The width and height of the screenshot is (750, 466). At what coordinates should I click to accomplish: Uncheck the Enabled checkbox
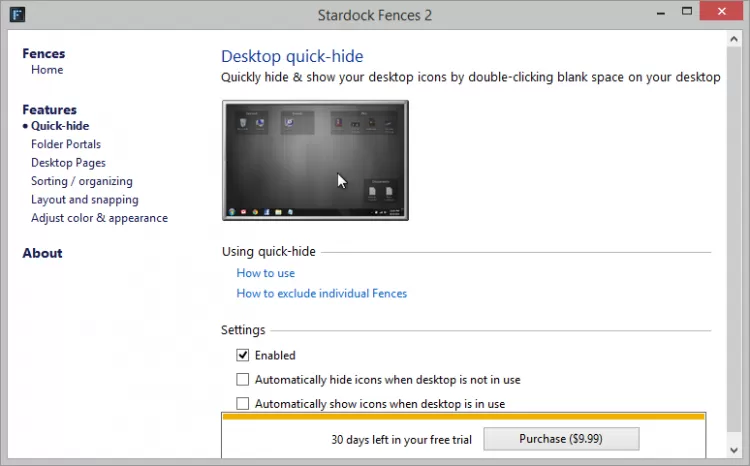pyautogui.click(x=243, y=355)
